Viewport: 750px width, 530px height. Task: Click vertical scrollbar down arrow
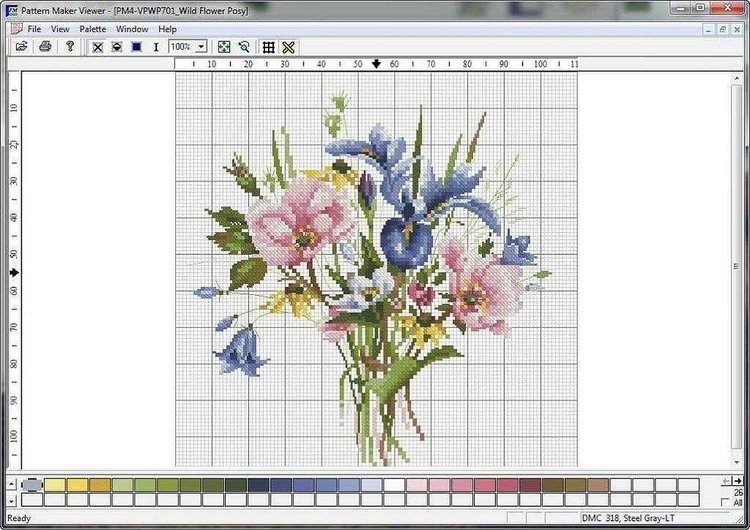[x=737, y=462]
